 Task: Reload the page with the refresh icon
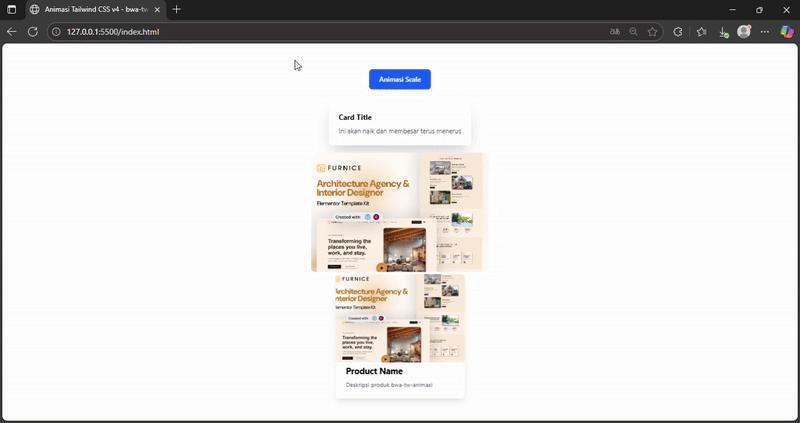tap(32, 32)
